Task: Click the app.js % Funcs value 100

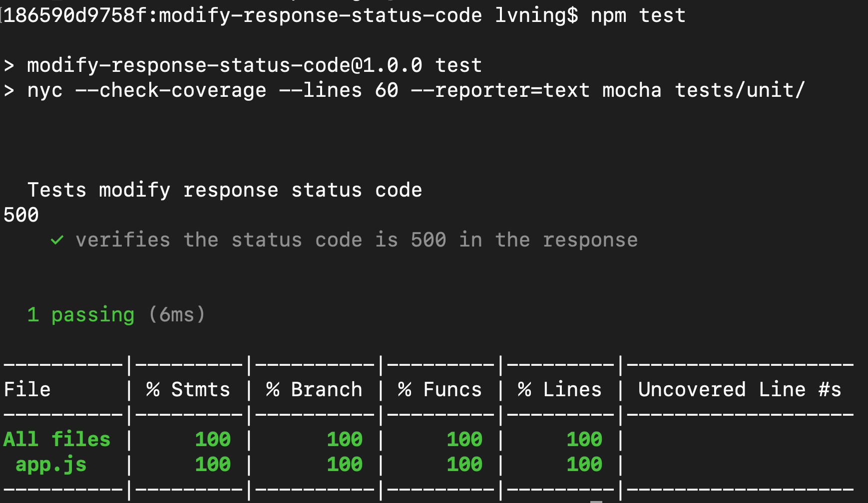Action: (x=464, y=465)
